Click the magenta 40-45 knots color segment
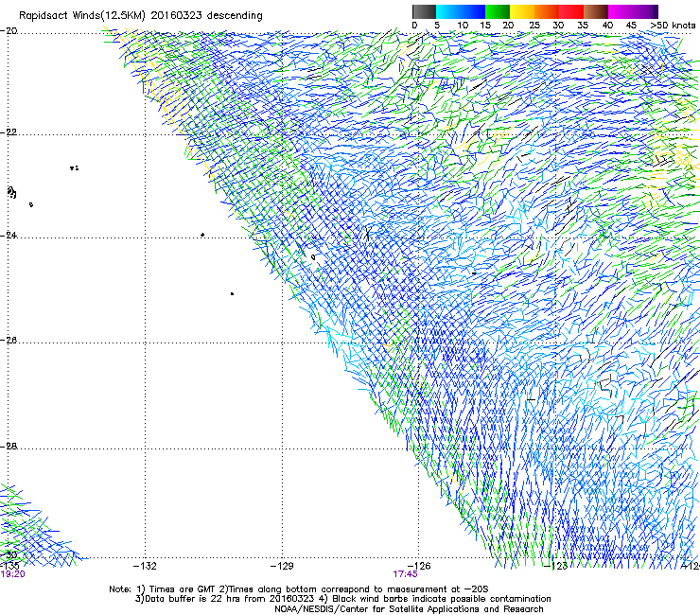This screenshot has height=615, width=700. 621,11
